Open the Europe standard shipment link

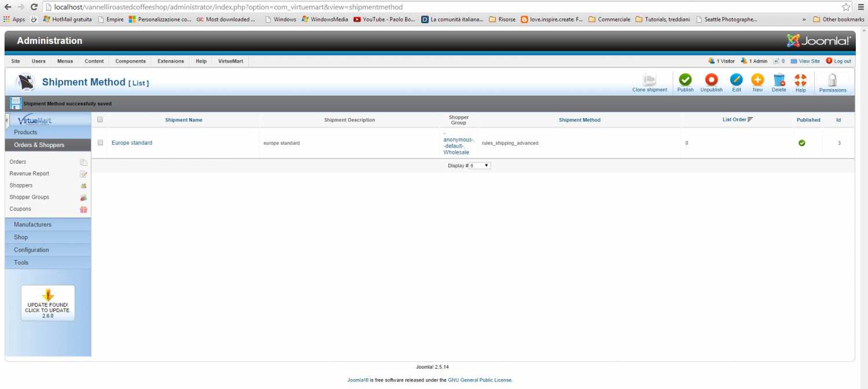132,143
